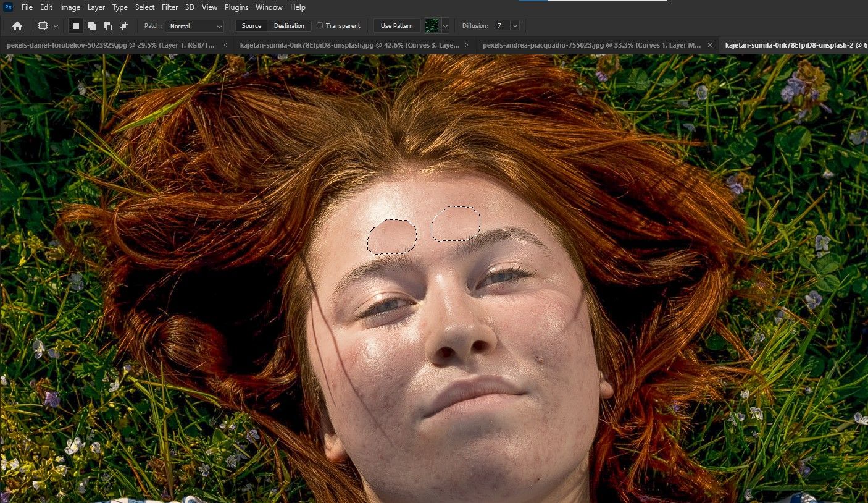Set patch mode to Destination
The height and width of the screenshot is (503, 868).
pyautogui.click(x=289, y=26)
